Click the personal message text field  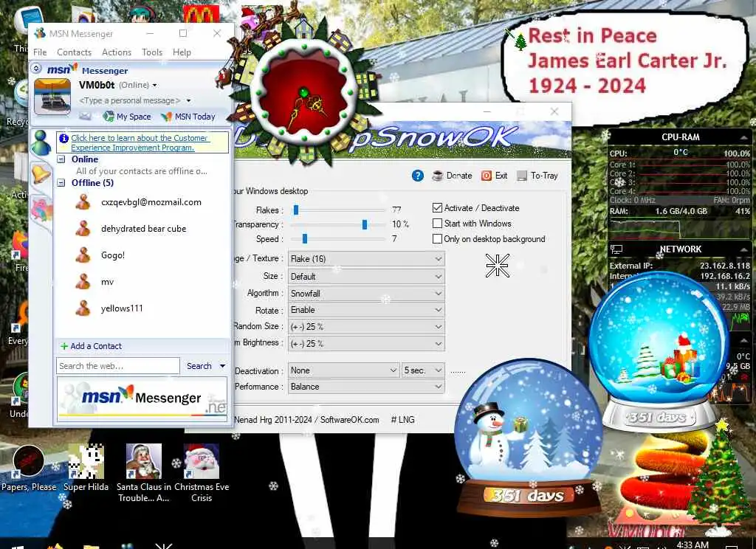(130, 101)
